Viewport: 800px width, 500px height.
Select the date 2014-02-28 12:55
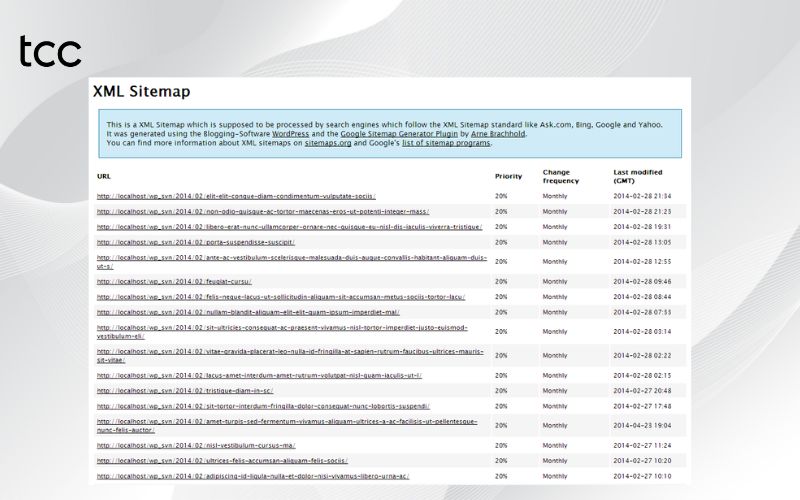[642, 261]
